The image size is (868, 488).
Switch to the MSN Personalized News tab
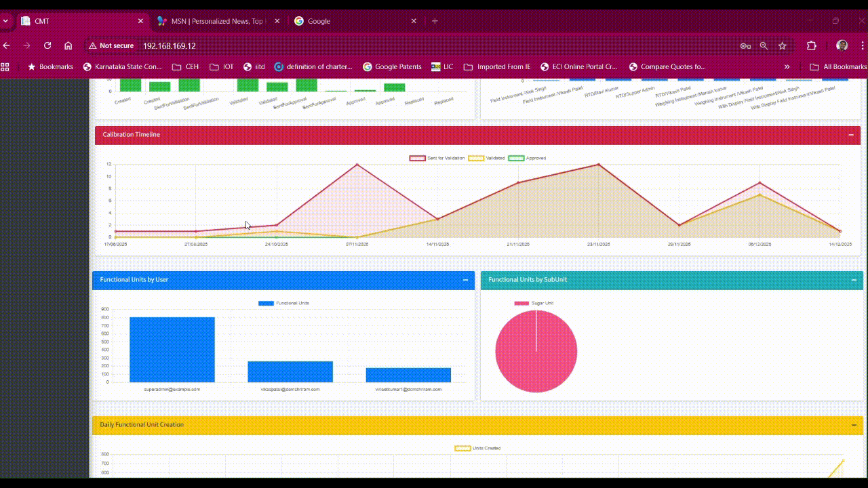click(x=218, y=21)
